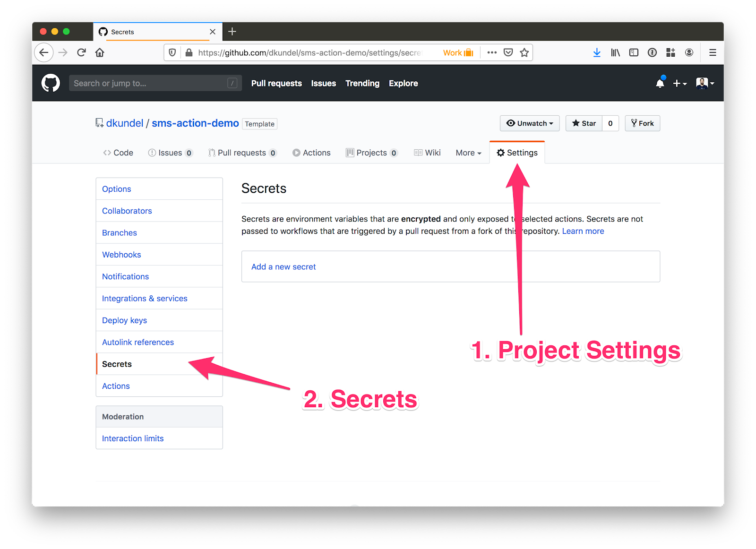This screenshot has width=756, height=549.
Task: Go back with the browser back arrow
Action: 44,52
